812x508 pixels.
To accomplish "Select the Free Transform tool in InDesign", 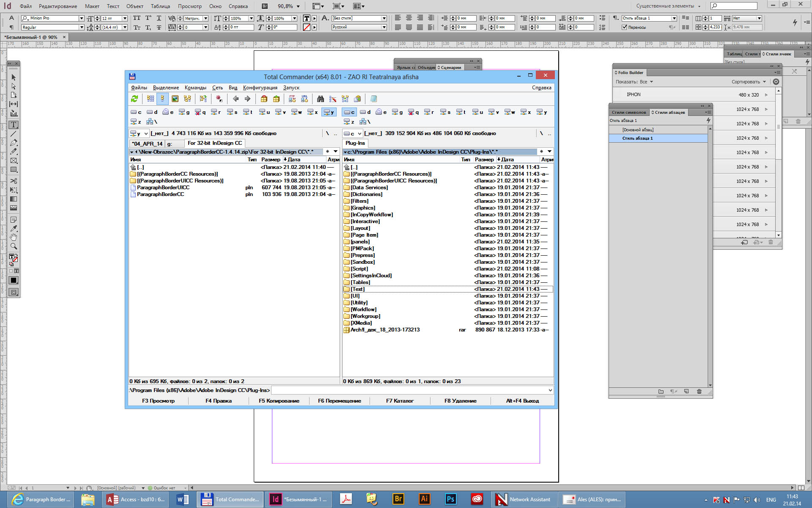I will click(14, 190).
